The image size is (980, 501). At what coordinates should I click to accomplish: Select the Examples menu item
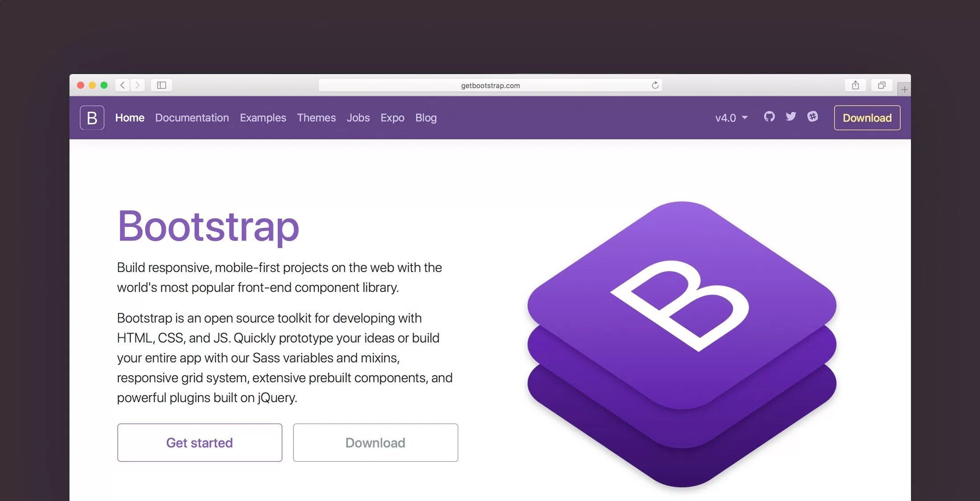(x=262, y=118)
